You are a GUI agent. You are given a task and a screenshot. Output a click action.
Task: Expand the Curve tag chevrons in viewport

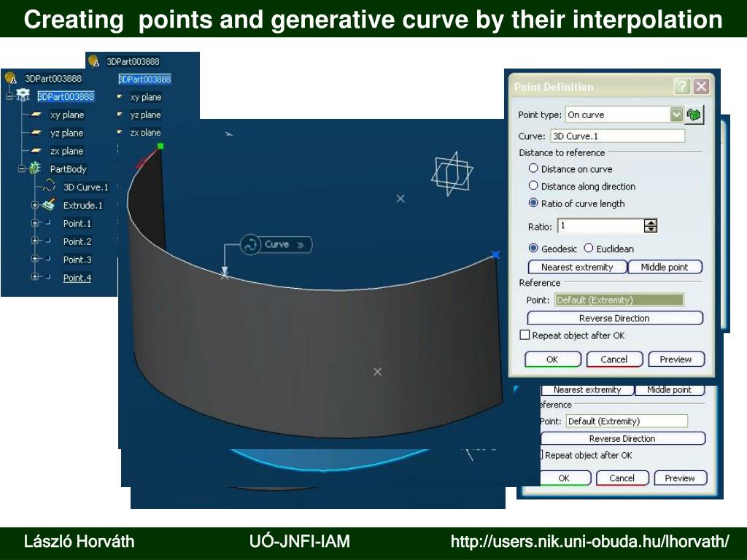click(301, 245)
